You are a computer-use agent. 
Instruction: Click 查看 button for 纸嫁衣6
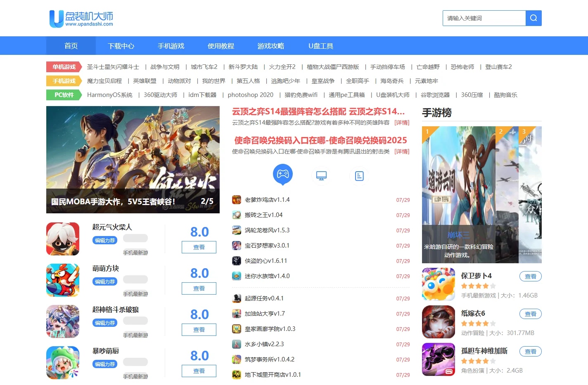pos(531,314)
